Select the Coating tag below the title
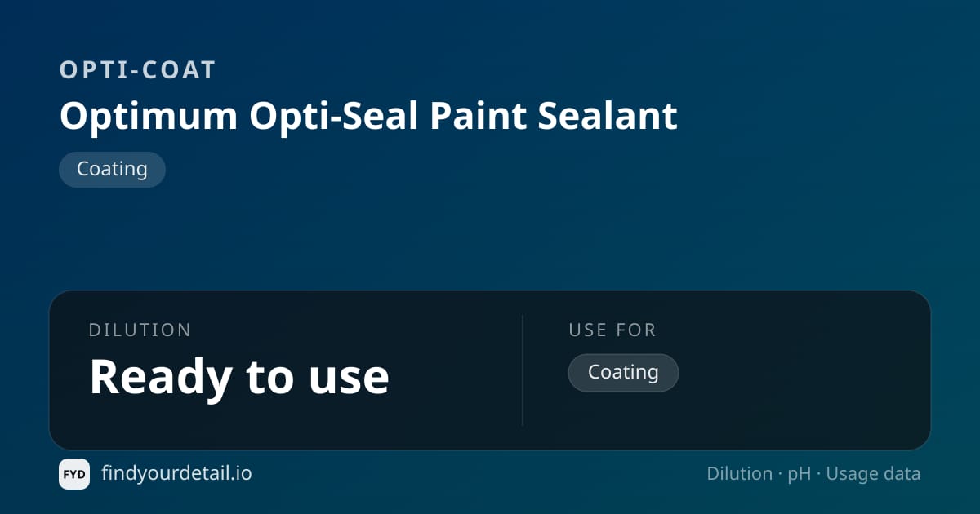 click(112, 170)
